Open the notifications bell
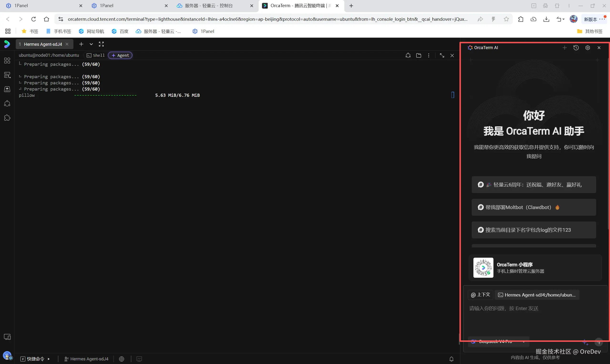The height and width of the screenshot is (364, 610). tap(451, 359)
